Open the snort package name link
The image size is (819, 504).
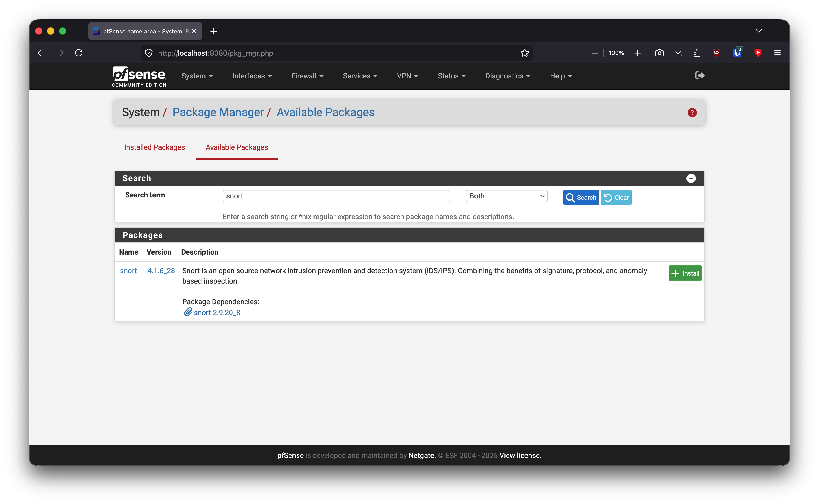128,271
